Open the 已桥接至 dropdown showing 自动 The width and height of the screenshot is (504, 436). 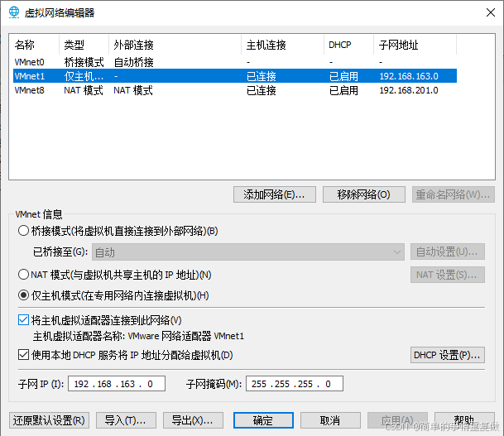(x=248, y=252)
